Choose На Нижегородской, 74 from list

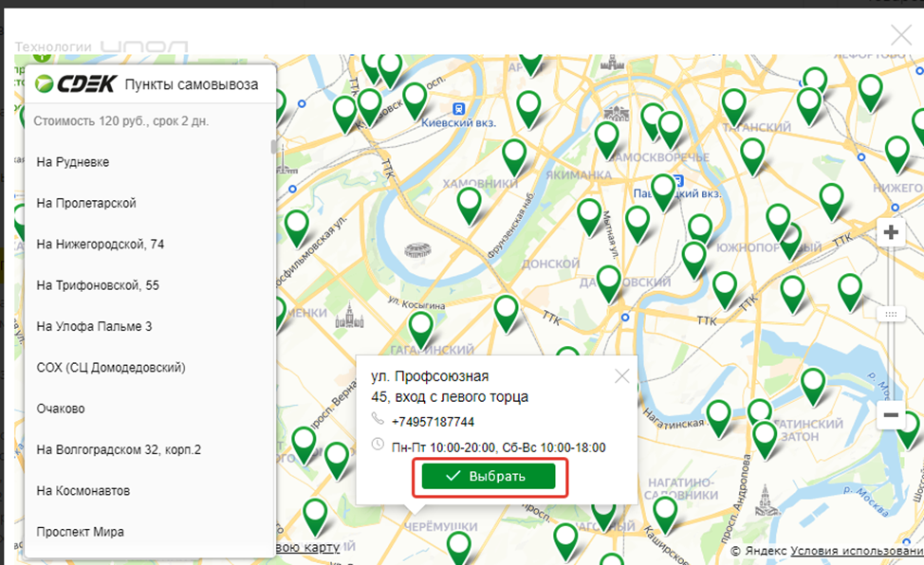click(x=101, y=245)
